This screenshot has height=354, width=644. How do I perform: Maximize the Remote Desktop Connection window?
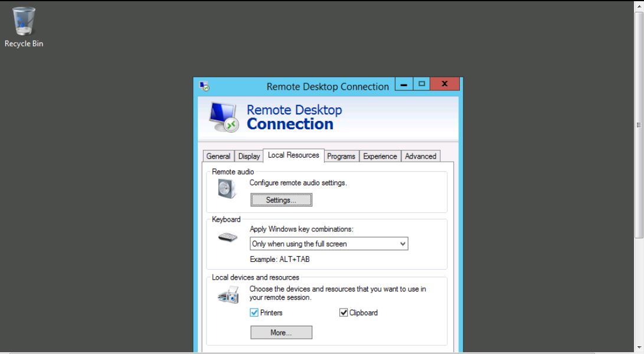pyautogui.click(x=421, y=84)
